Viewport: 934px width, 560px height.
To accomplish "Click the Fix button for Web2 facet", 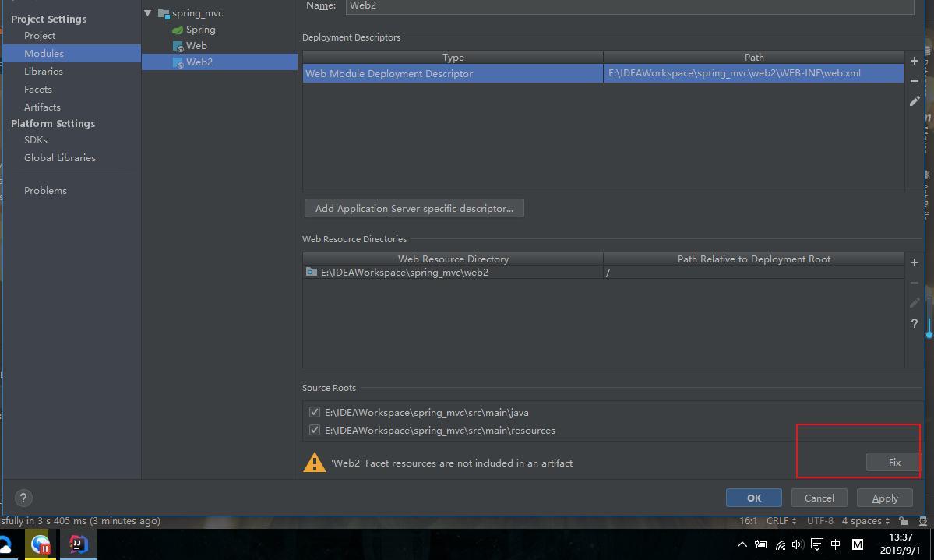I will pyautogui.click(x=893, y=463).
